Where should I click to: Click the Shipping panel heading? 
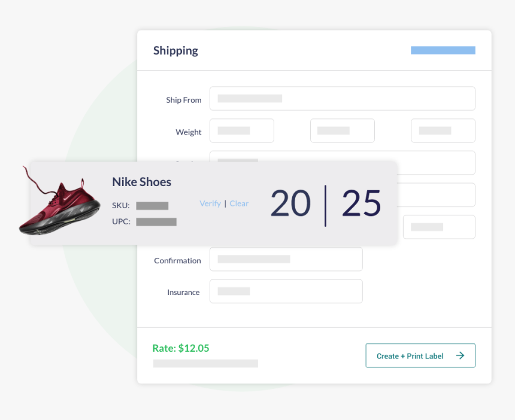[x=175, y=51]
